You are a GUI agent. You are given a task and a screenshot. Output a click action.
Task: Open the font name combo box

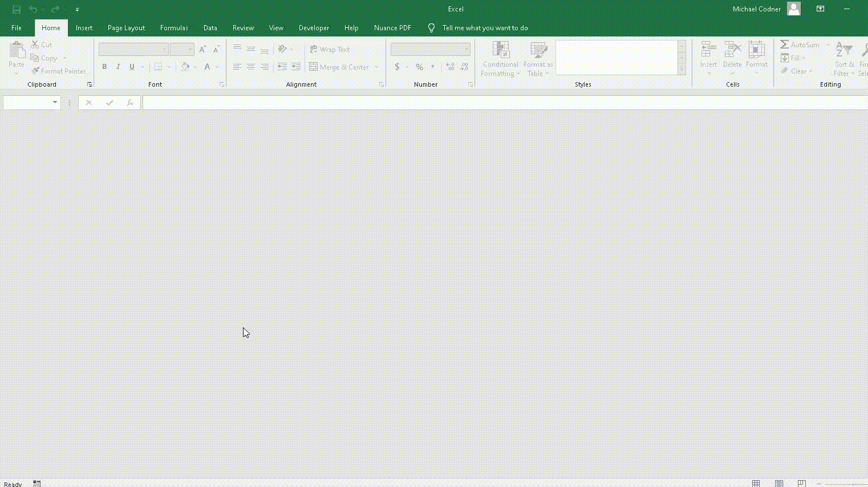click(x=133, y=50)
